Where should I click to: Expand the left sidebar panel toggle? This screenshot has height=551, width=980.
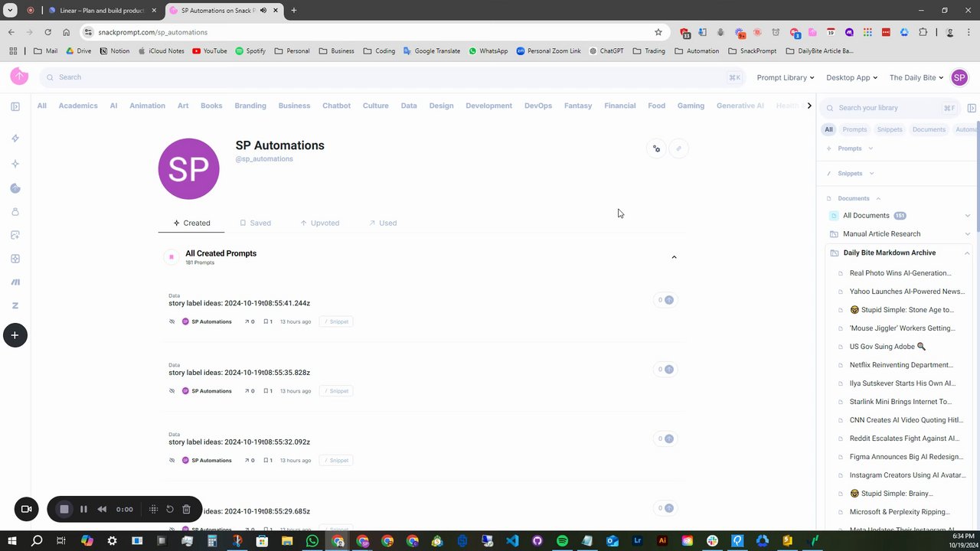tap(15, 106)
